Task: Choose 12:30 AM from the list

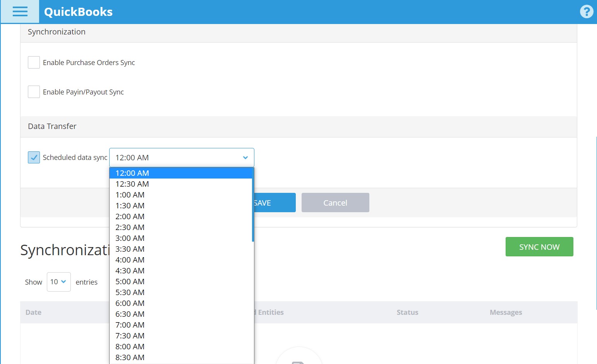Action: coord(181,184)
